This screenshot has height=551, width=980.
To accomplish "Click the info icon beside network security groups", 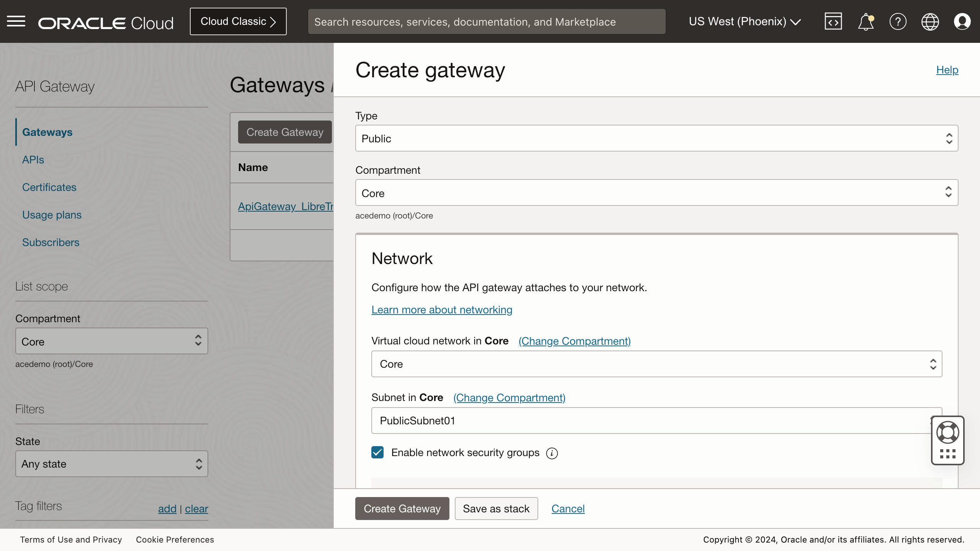I will [552, 453].
